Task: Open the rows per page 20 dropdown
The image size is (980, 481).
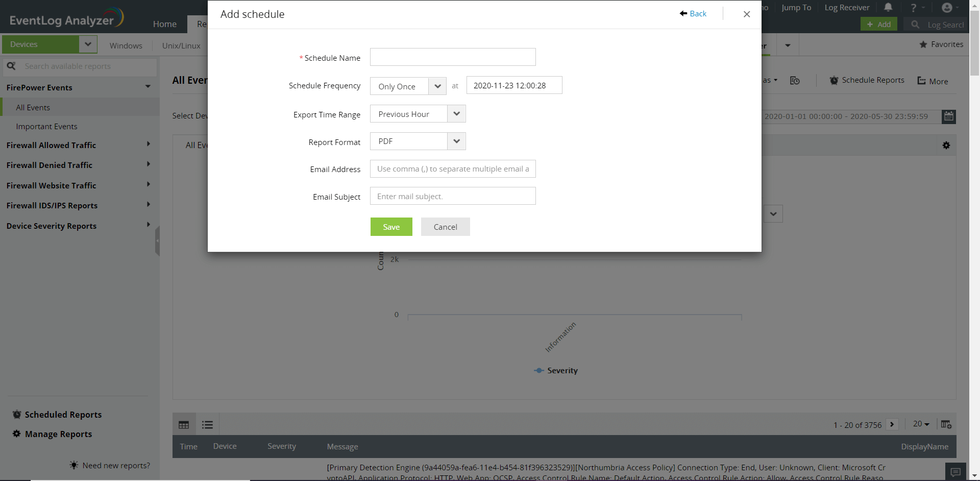Action: coord(921,424)
